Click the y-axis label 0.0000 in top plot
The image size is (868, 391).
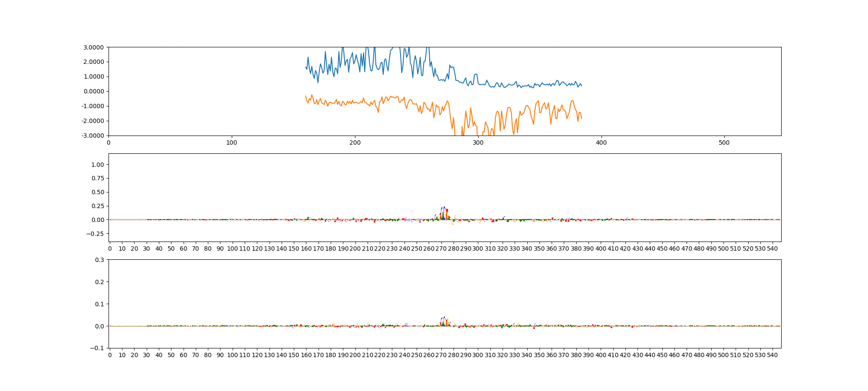(93, 91)
